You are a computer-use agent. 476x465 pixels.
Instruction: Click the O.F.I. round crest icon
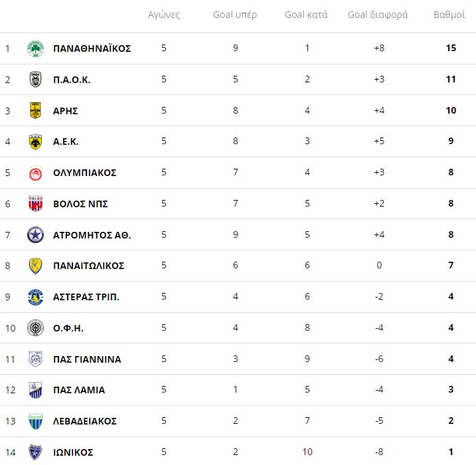[35, 328]
